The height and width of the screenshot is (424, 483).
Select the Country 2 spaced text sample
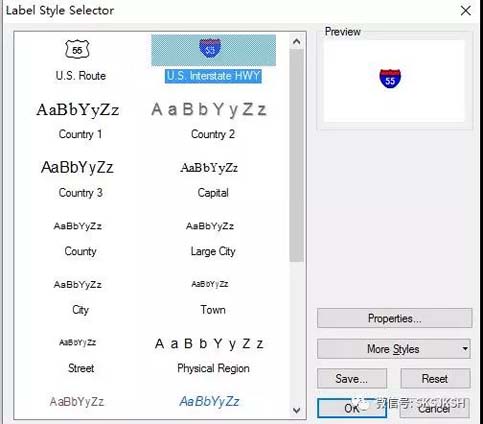tap(209, 110)
